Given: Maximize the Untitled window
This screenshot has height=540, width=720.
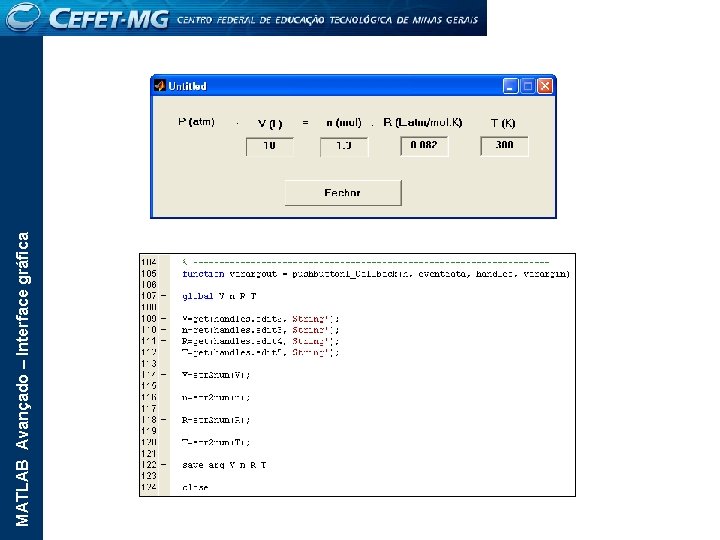Looking at the screenshot, I should 528,86.
